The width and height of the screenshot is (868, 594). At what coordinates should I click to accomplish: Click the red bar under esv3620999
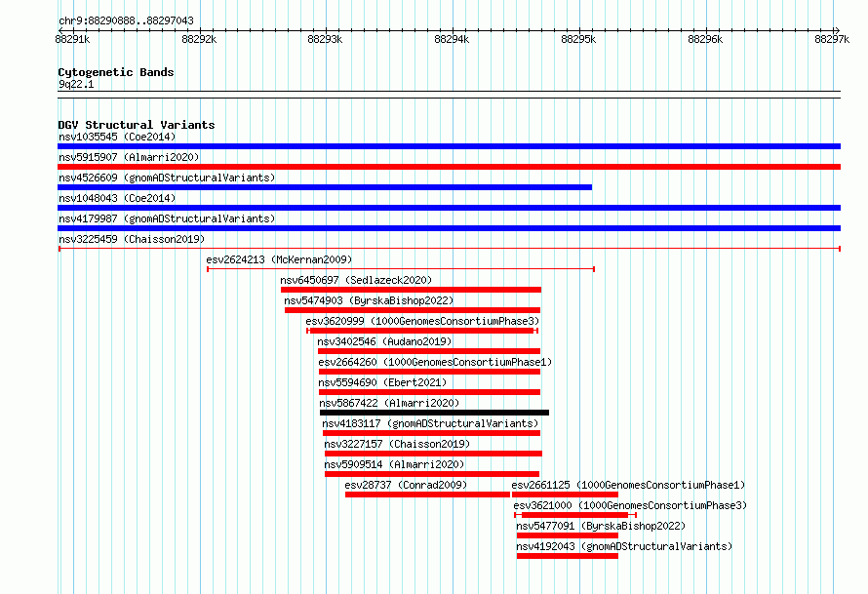coord(422,331)
